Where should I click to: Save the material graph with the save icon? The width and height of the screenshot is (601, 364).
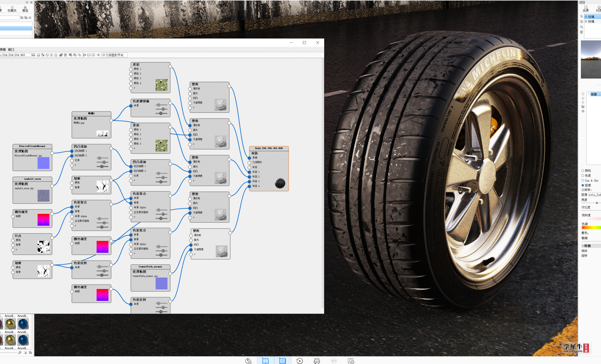coord(33,55)
